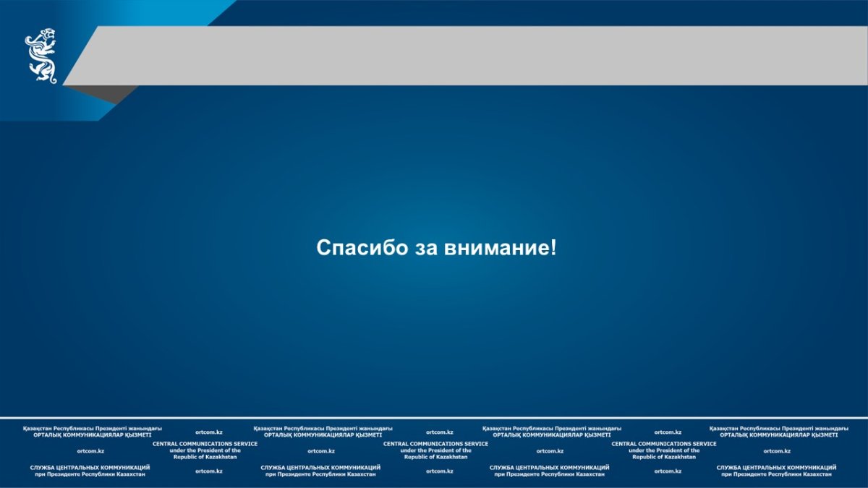Click the middle 'CENTRAL COMMUNICATIONS SERVICE' text

point(435,444)
